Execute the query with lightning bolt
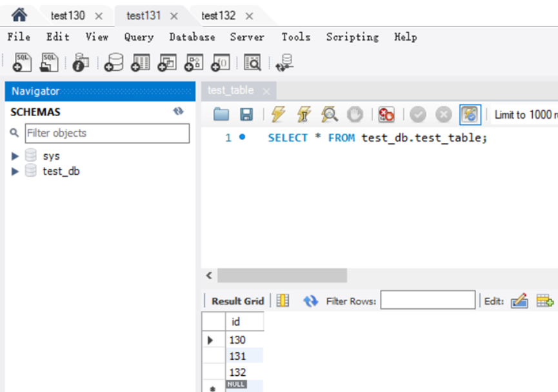The image size is (558, 392). point(278,115)
